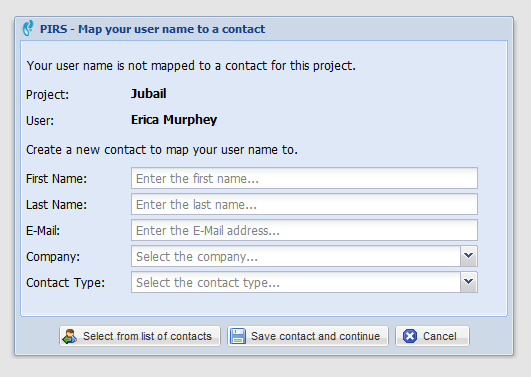This screenshot has height=377, width=531.
Task: Click the Last Name label
Action: pos(57,205)
